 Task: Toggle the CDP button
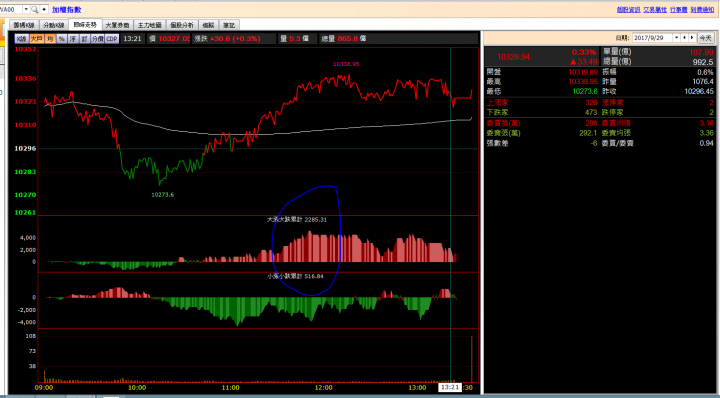coord(112,39)
